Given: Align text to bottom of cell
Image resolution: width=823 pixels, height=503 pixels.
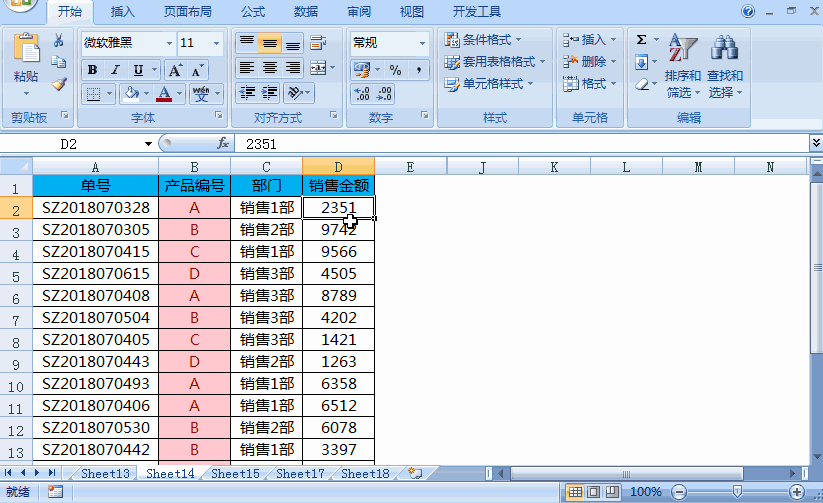Looking at the screenshot, I should [292, 43].
